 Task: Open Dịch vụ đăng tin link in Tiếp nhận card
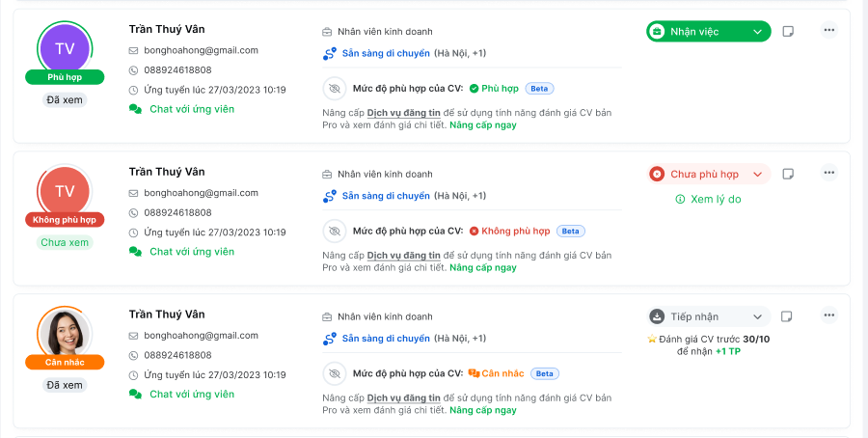pos(403,398)
